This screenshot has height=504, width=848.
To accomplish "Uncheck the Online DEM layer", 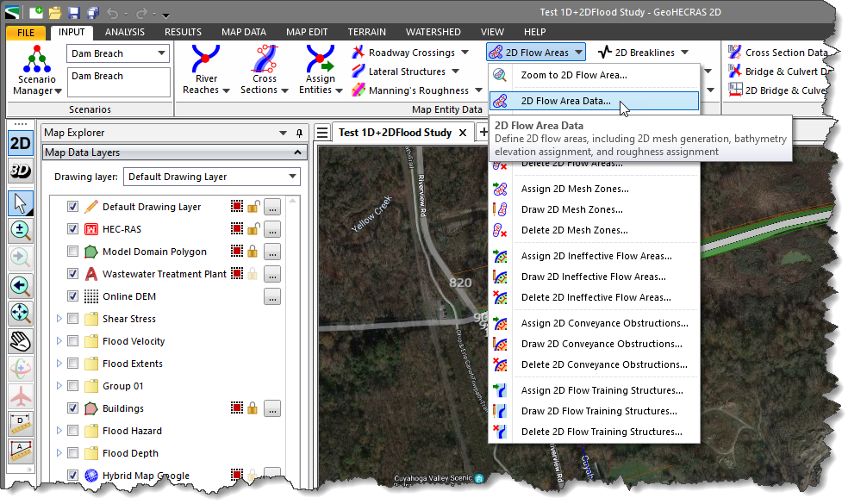I will [72, 296].
